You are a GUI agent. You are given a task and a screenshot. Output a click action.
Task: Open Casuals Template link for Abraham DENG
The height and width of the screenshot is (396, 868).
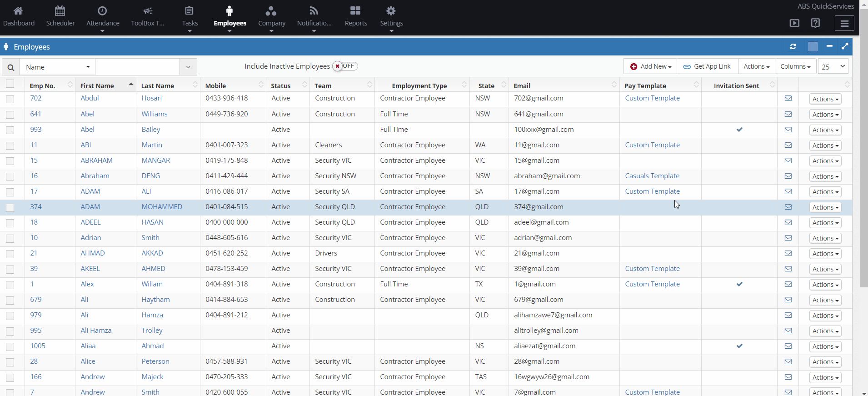(652, 176)
